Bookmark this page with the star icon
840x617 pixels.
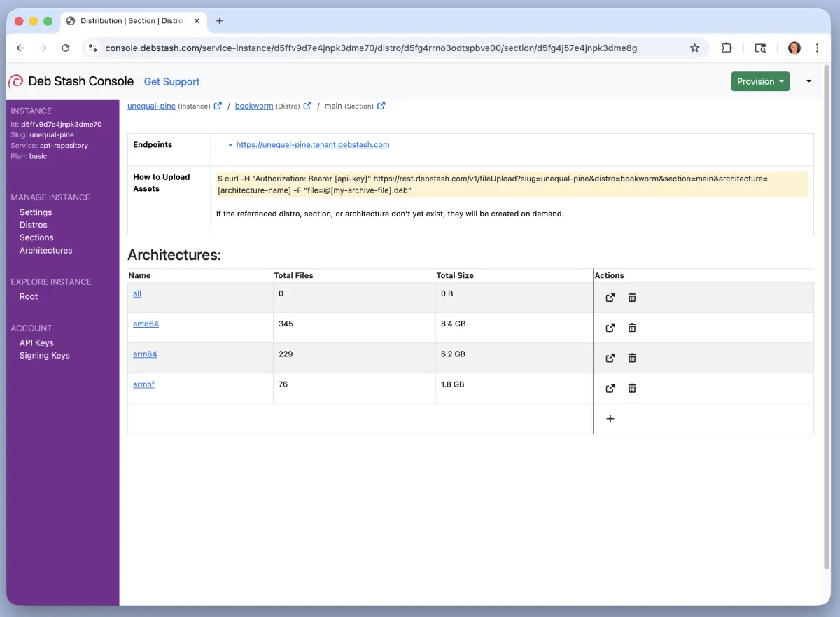click(694, 48)
